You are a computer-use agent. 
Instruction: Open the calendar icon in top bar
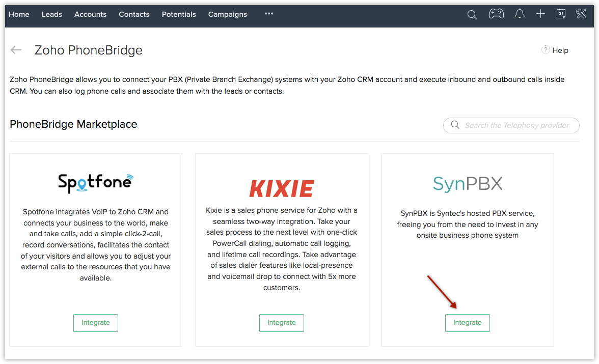(561, 14)
